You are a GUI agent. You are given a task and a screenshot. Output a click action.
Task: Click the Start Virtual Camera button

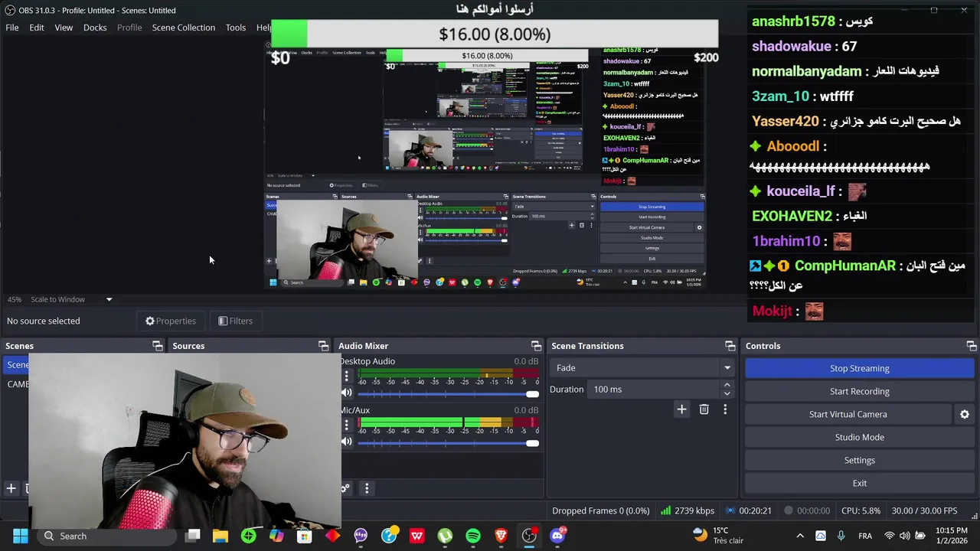[848, 414]
